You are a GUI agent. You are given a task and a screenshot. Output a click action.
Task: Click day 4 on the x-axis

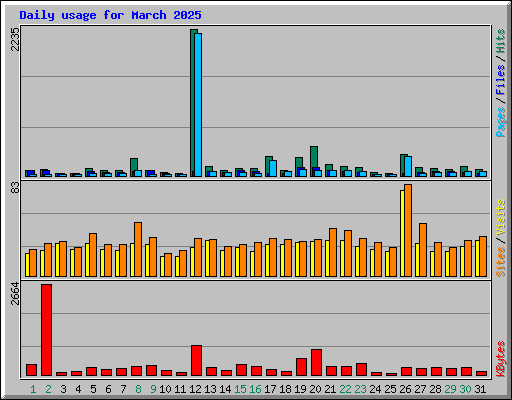tap(78, 389)
